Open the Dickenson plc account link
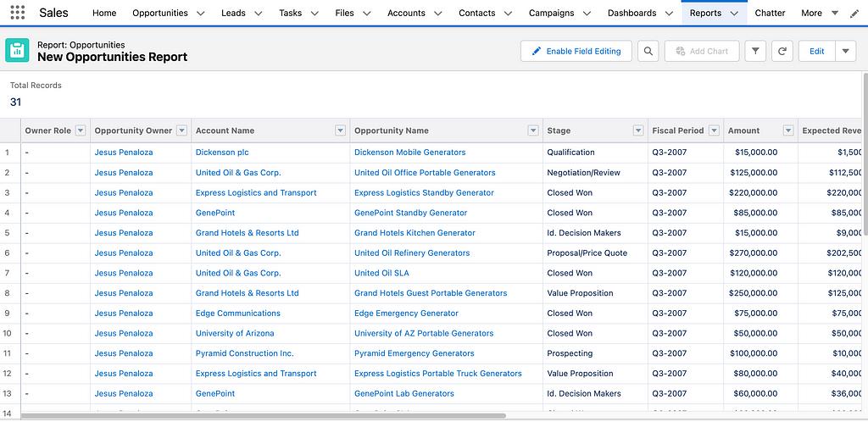The width and height of the screenshot is (868, 422). click(x=221, y=153)
